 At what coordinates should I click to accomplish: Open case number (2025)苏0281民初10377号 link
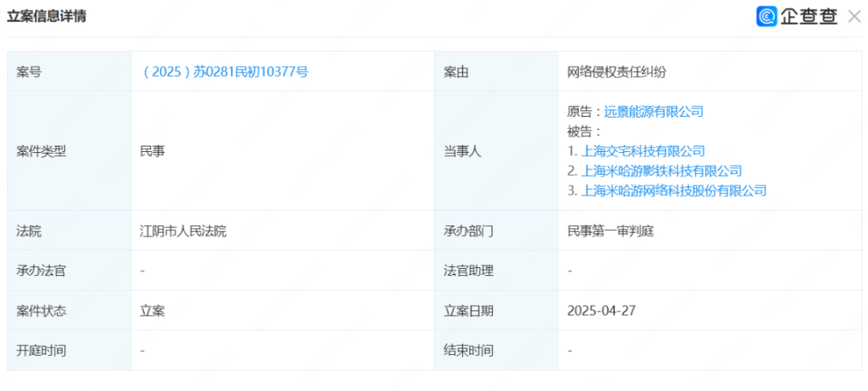(x=225, y=72)
